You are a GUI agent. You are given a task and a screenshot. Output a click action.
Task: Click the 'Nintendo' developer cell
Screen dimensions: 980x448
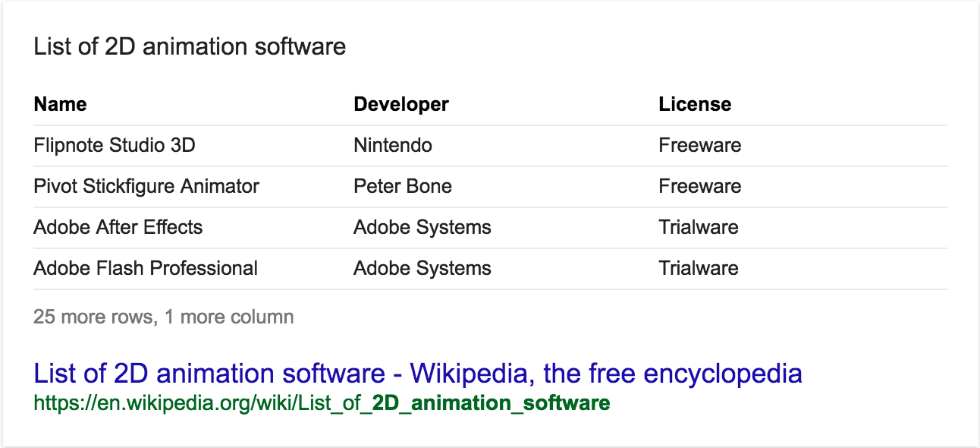[x=393, y=145]
